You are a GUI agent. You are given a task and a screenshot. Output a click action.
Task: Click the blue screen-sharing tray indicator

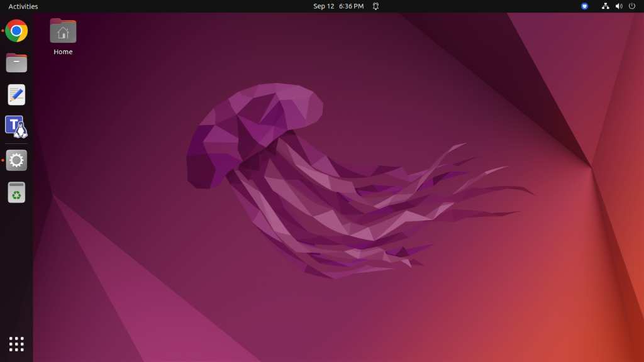click(x=584, y=6)
